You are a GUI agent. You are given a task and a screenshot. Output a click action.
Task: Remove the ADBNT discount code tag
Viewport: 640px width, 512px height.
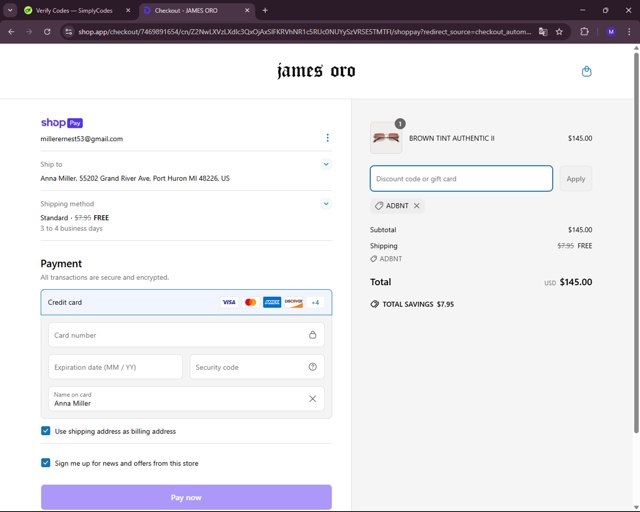416,206
